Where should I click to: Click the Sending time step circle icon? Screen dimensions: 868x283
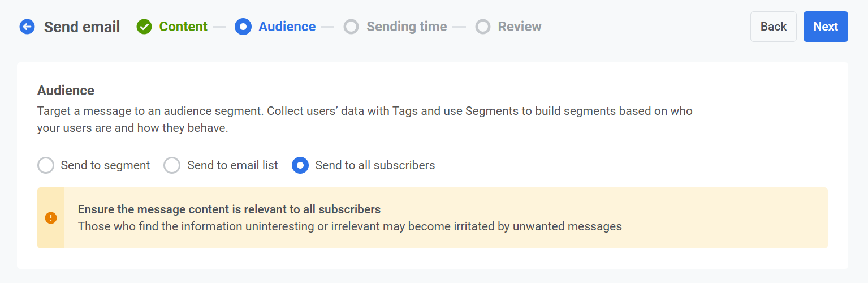point(351,27)
